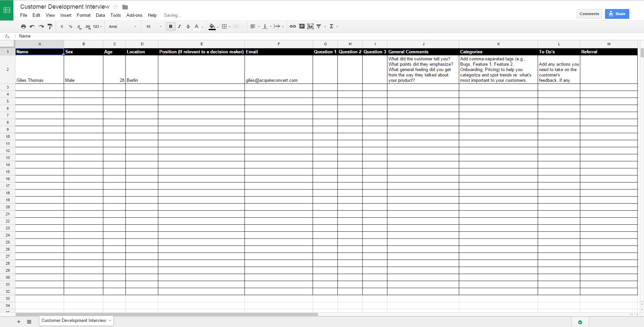Star the Customer Development Interview document
This screenshot has width=644, height=327.
tap(116, 7)
